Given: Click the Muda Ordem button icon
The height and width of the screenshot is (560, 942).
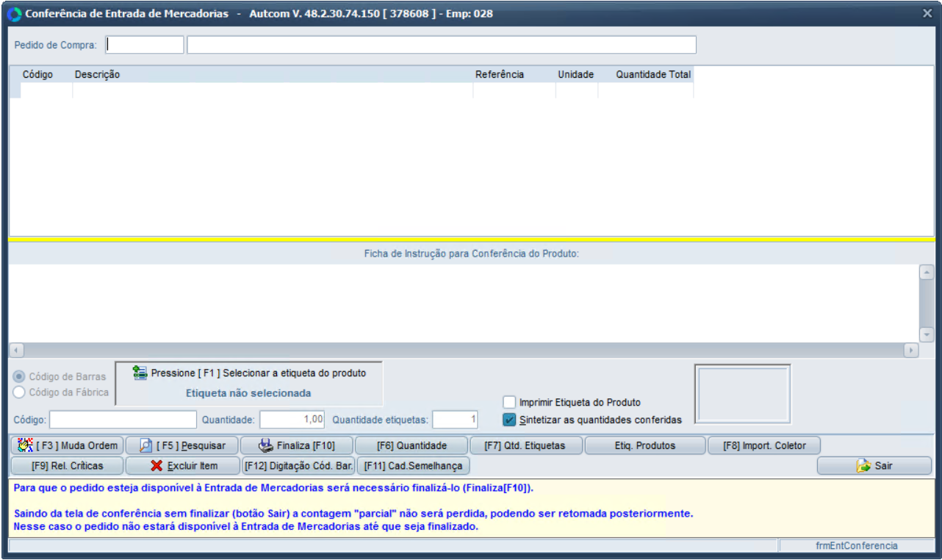Looking at the screenshot, I should (x=26, y=445).
